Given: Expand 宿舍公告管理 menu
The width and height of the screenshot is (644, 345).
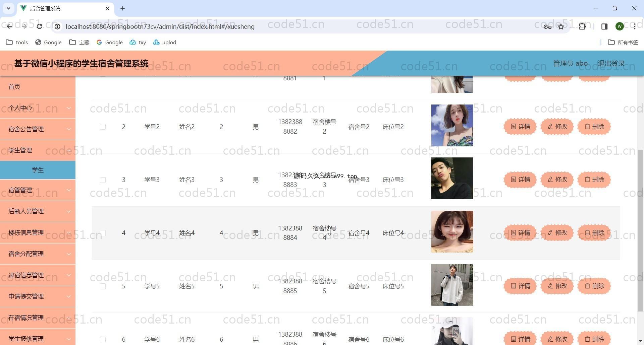Looking at the screenshot, I should pos(38,129).
